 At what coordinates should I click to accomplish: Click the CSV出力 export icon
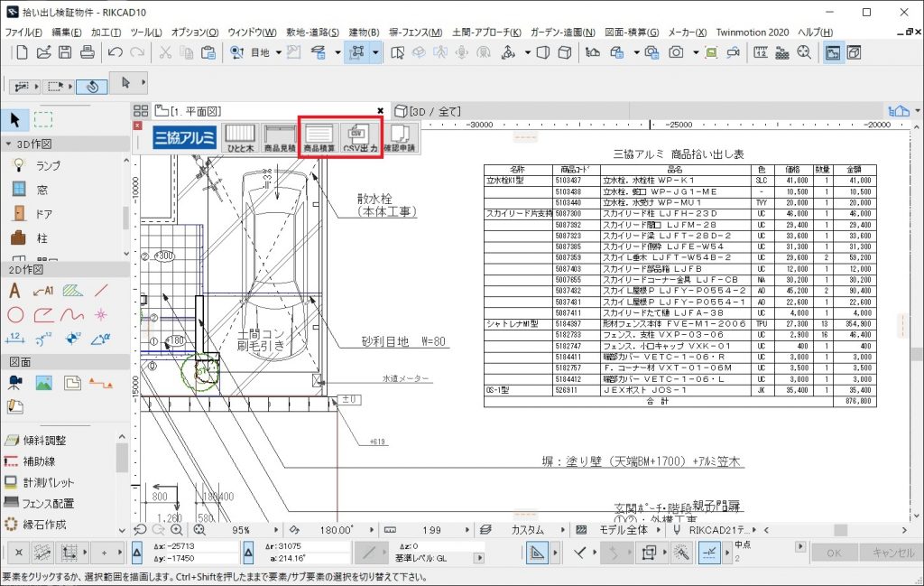pos(360,138)
